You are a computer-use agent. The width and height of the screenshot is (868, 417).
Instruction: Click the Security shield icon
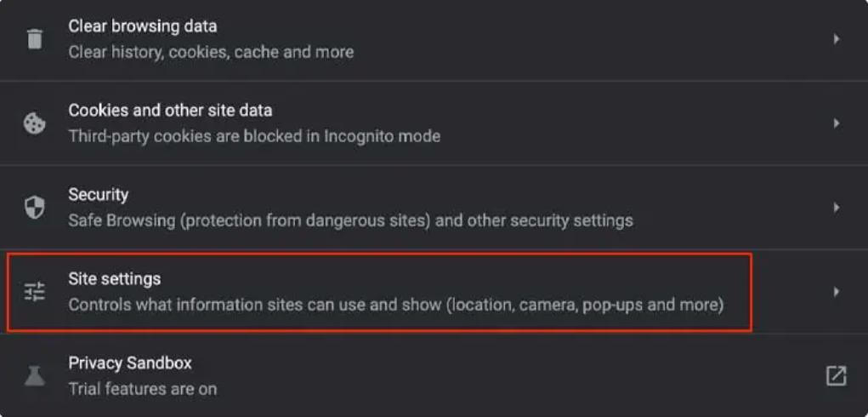pyautogui.click(x=35, y=208)
